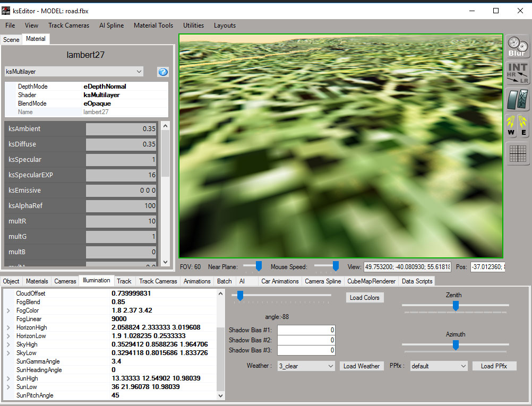532x406 pixels.
Task: Click the Shadow Bias #3 field
Action: coord(306,350)
